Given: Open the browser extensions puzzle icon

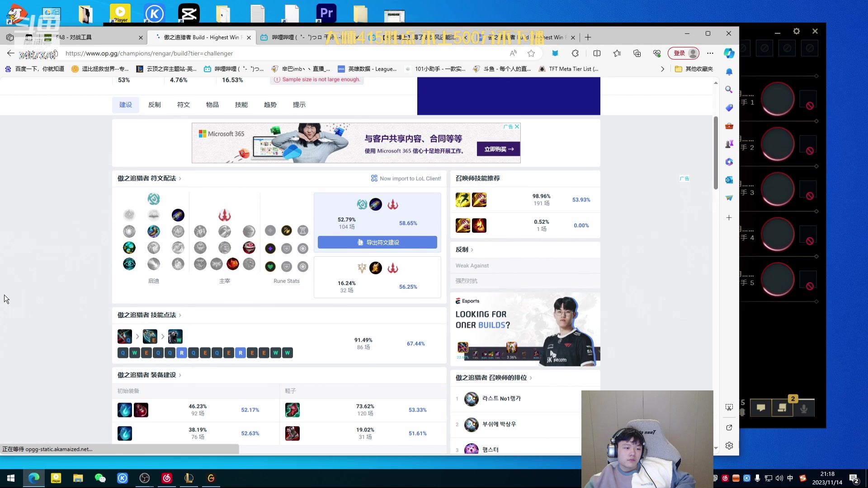Looking at the screenshot, I should pos(575,53).
